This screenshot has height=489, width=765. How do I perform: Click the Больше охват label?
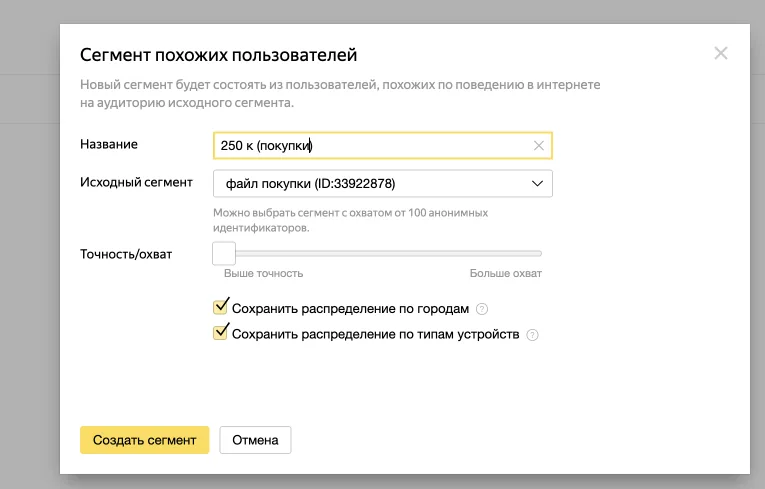click(x=505, y=273)
